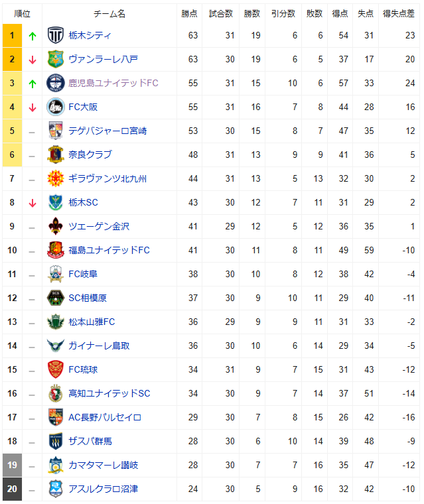Click the 得失点差 column header
The image size is (424, 504).
pos(398,13)
